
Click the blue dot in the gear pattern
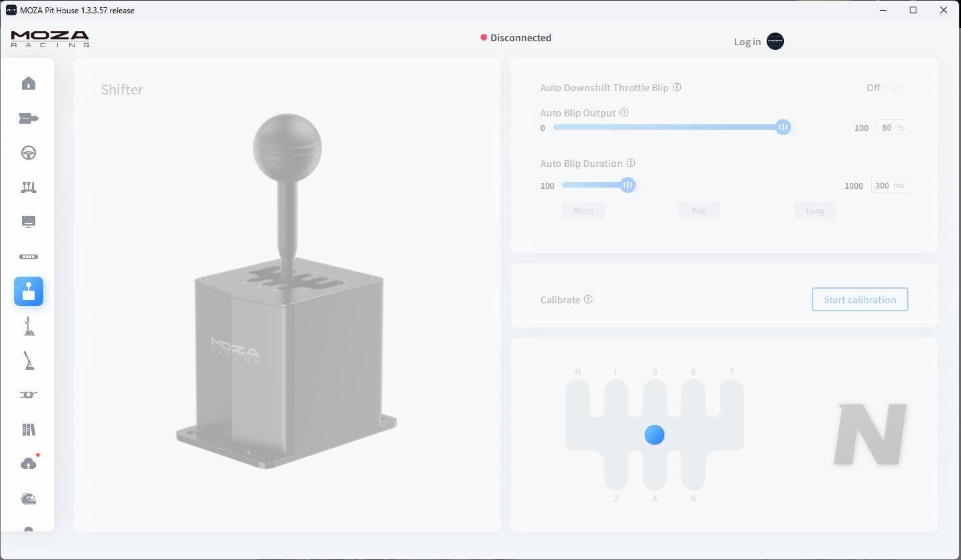click(x=654, y=435)
